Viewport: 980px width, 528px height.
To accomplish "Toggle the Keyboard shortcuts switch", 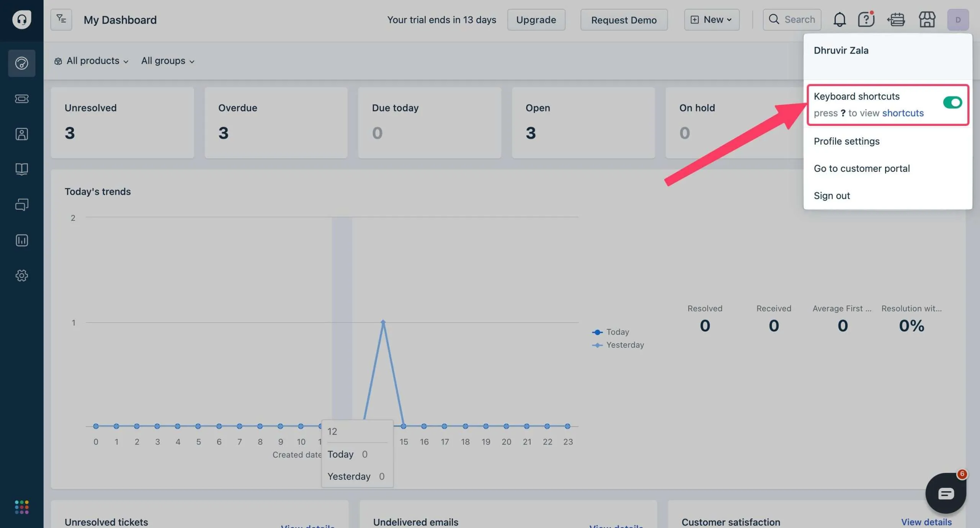I will click(x=952, y=103).
